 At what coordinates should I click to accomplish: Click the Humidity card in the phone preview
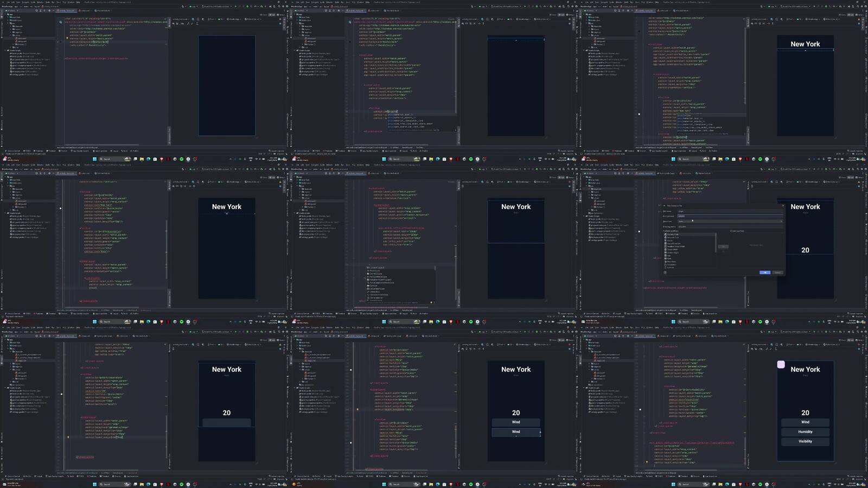(805, 432)
